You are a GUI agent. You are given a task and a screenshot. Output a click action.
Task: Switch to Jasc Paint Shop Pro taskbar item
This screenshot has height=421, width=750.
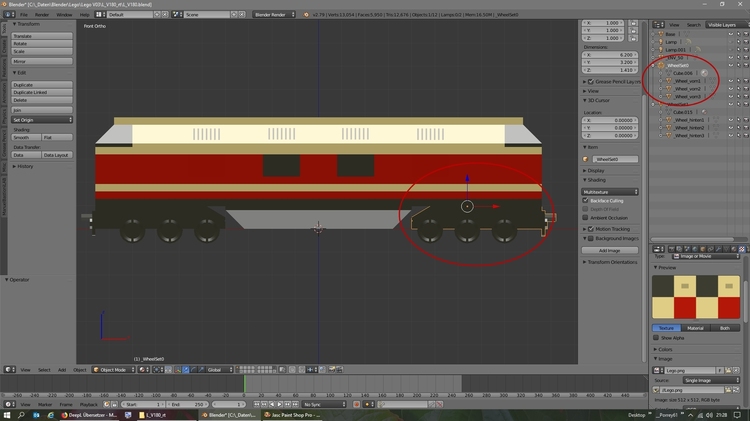click(x=293, y=415)
